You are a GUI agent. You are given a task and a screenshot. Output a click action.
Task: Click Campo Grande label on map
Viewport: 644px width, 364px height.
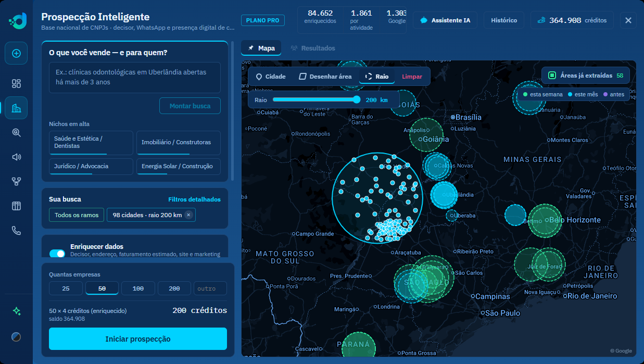click(x=314, y=234)
